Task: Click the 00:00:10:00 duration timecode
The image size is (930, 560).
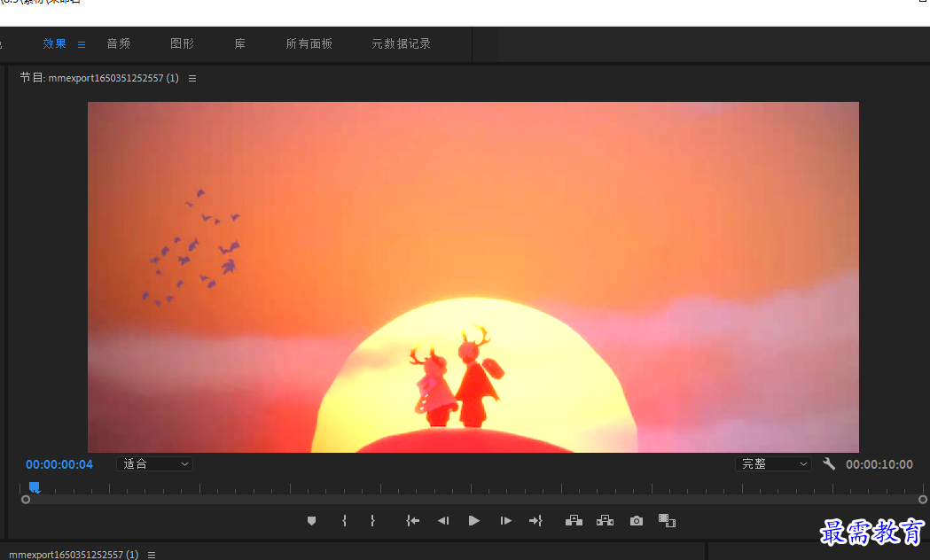Action: point(879,464)
